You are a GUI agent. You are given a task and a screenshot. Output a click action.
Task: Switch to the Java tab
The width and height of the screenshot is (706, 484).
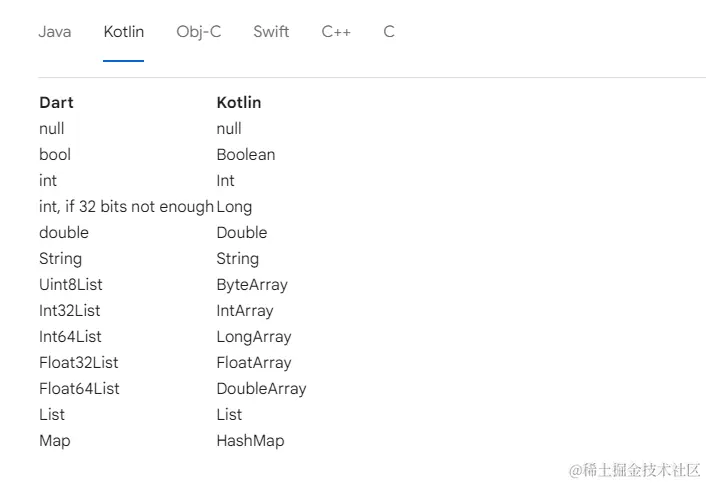54,32
